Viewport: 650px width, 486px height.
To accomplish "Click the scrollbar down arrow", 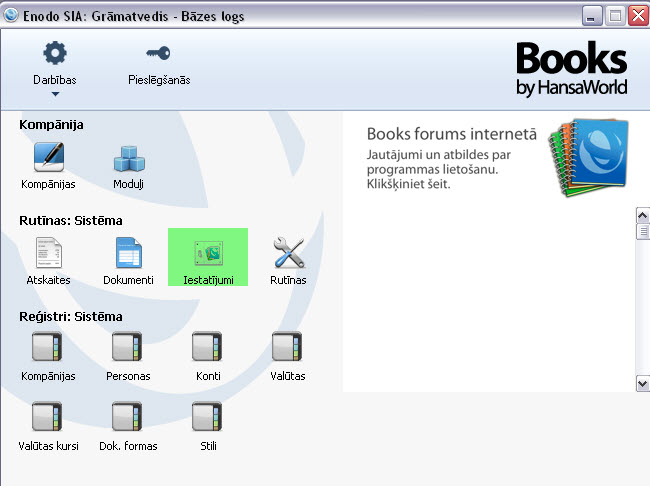I will coord(643,384).
